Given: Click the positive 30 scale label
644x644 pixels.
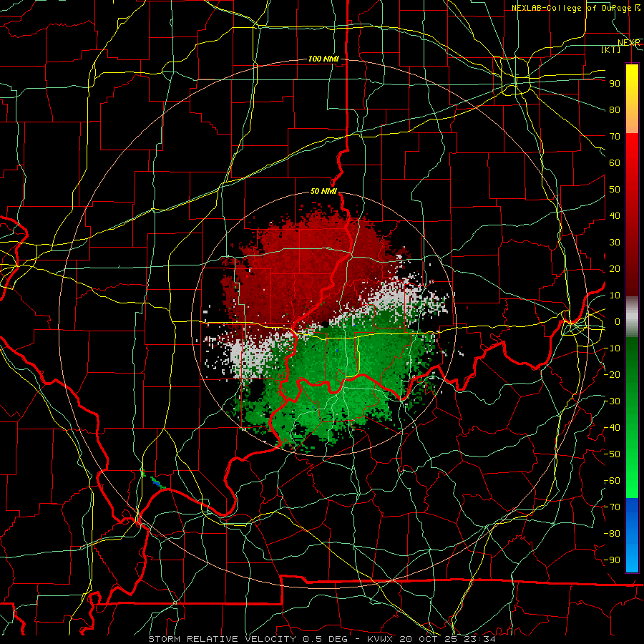Looking at the screenshot, I should [615, 243].
